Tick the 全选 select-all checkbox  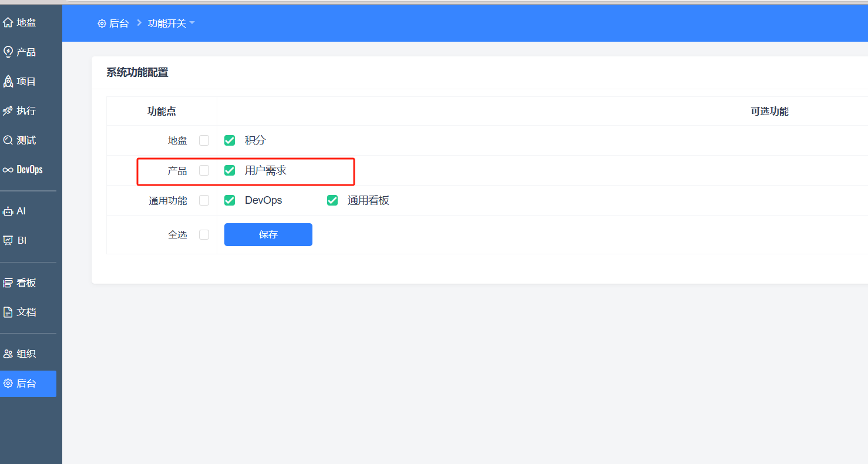tap(204, 234)
